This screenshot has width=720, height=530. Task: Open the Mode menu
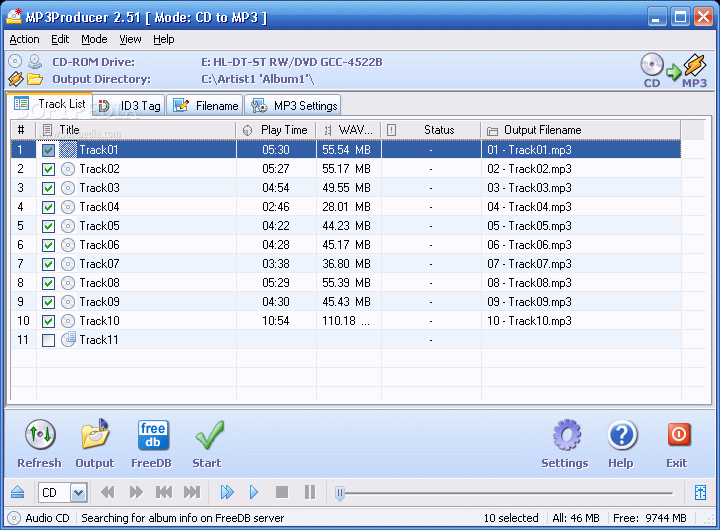point(94,39)
